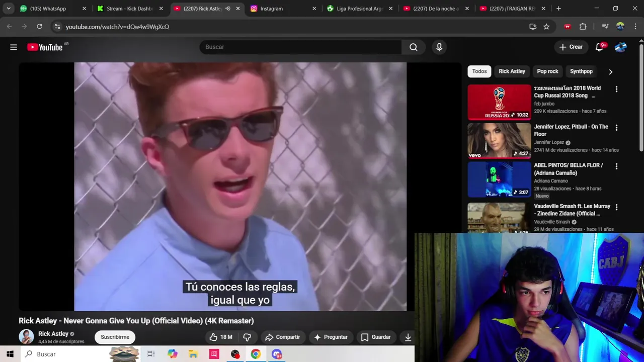Open File Explorer from the taskbar
This screenshot has height=362, width=644.
click(x=193, y=354)
